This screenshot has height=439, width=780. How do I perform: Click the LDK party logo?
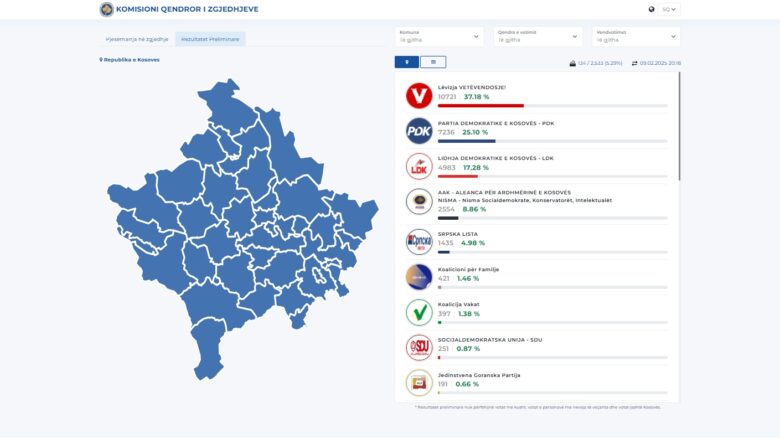(x=419, y=166)
